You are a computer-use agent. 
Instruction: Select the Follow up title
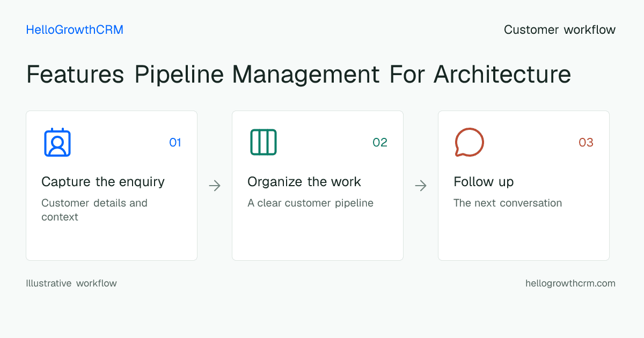click(484, 182)
